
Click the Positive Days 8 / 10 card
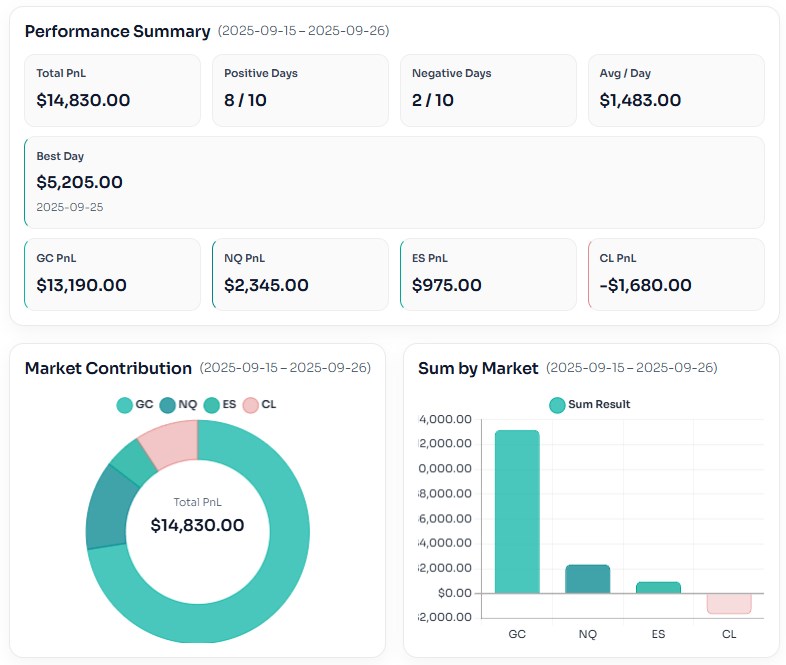tap(300, 90)
